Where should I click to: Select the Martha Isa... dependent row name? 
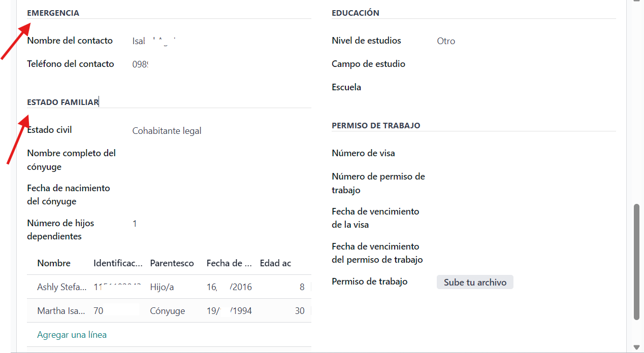coord(61,311)
